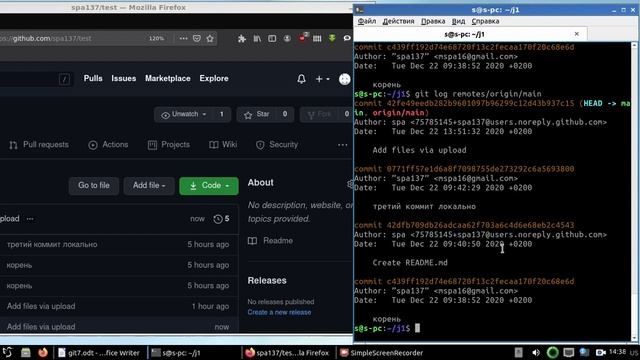
Task: Open the Wiki tab
Action: click(223, 145)
